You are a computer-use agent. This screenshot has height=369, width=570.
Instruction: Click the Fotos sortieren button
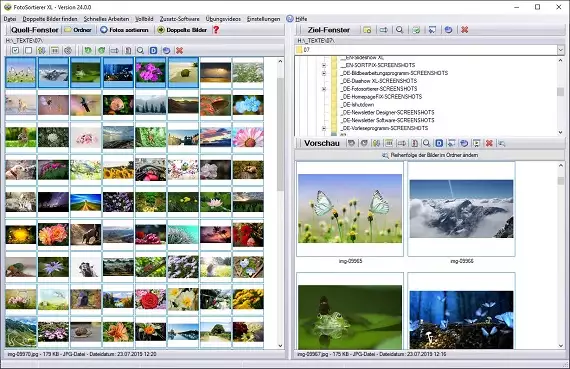124,30
